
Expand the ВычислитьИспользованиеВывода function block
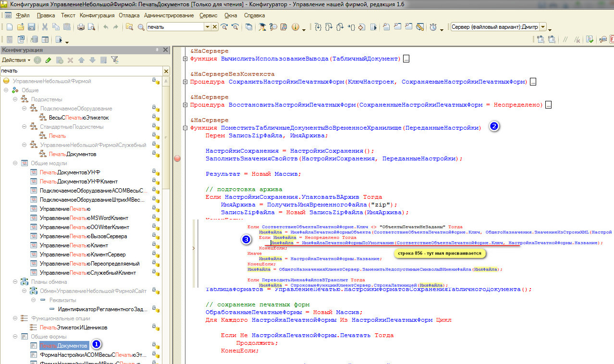[186, 59]
